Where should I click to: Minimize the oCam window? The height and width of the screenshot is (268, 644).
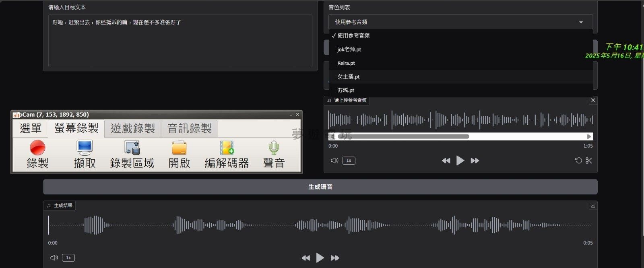point(291,115)
